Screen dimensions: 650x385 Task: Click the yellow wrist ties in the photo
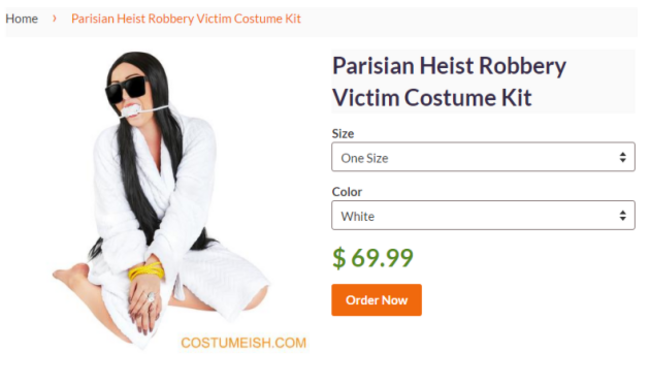point(146,271)
